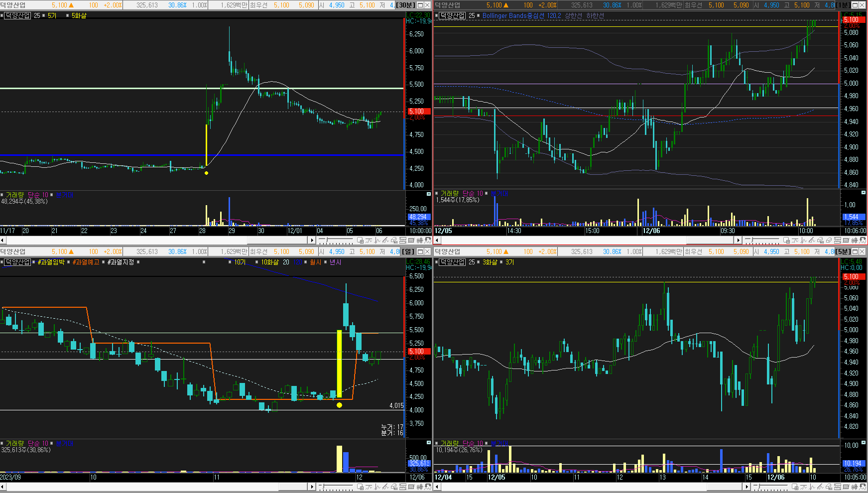Close volume pane in 30-minute chart
This screenshot has width=868, height=493.
(x=429, y=194)
